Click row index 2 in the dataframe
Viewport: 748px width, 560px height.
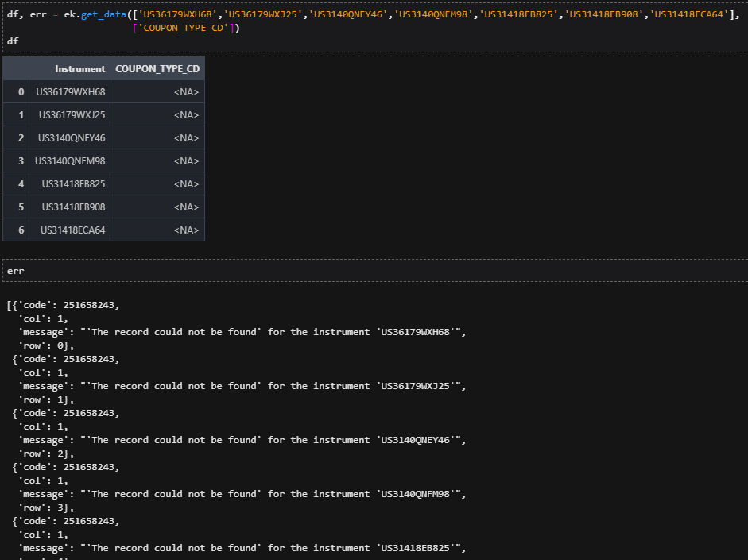16,137
